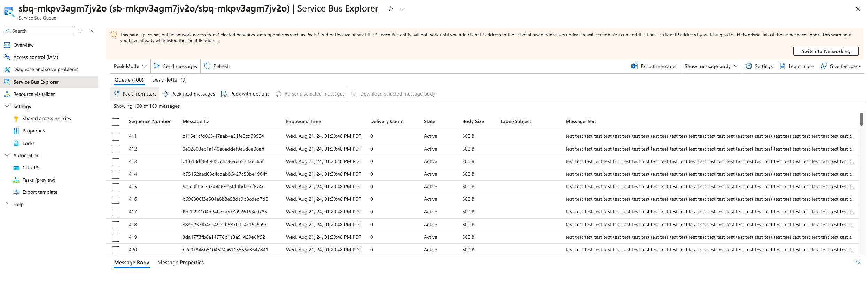Select checkbox for sequence number 412
This screenshot has width=868, height=281.
coord(116,149)
